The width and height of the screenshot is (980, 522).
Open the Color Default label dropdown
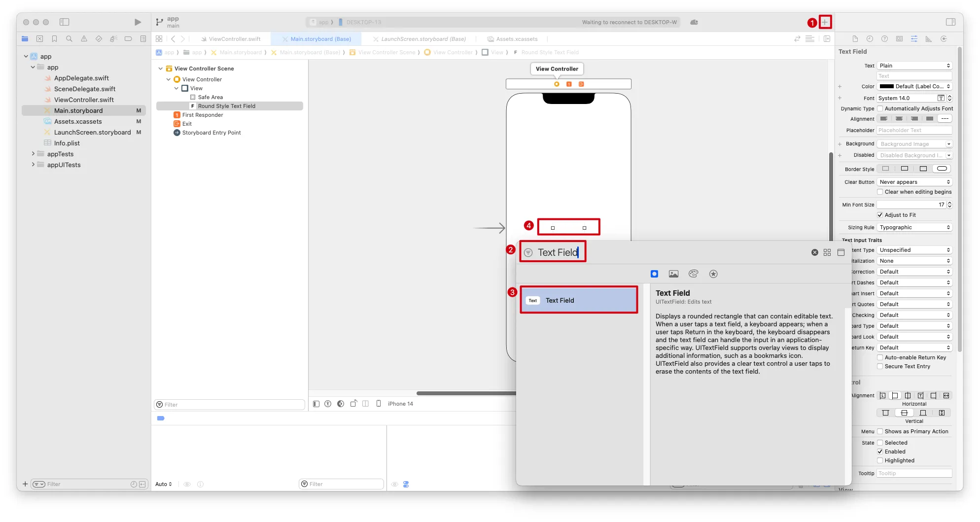pyautogui.click(x=914, y=86)
